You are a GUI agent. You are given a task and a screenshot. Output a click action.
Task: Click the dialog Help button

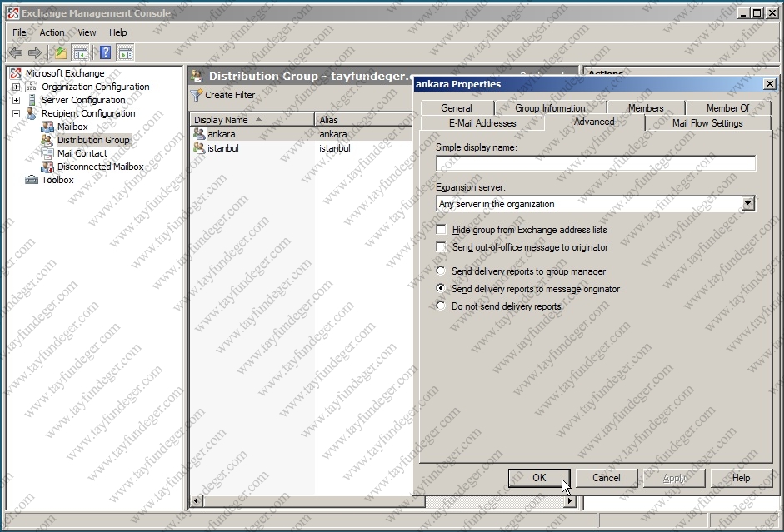(741, 478)
